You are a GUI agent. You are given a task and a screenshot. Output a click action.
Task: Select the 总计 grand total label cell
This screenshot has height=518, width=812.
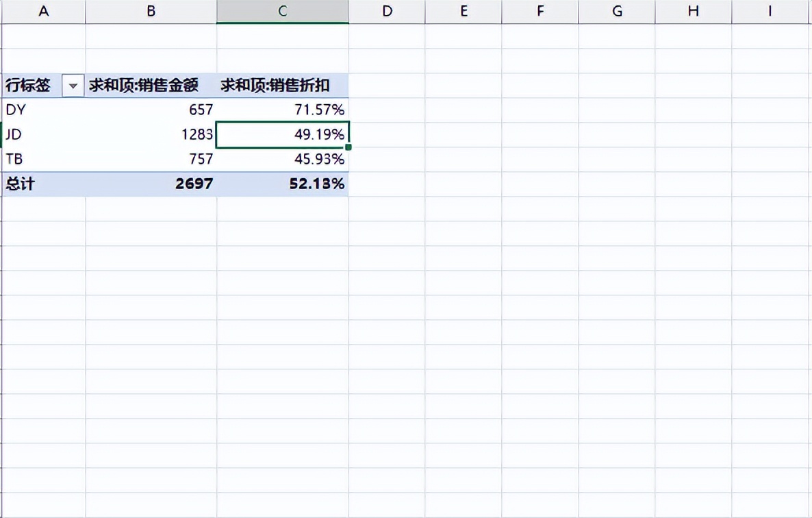[44, 184]
